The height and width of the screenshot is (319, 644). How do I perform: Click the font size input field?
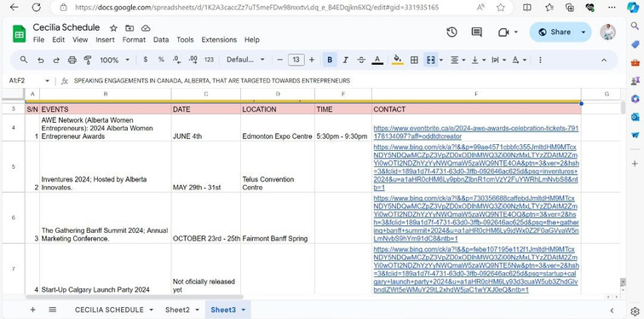(x=296, y=60)
